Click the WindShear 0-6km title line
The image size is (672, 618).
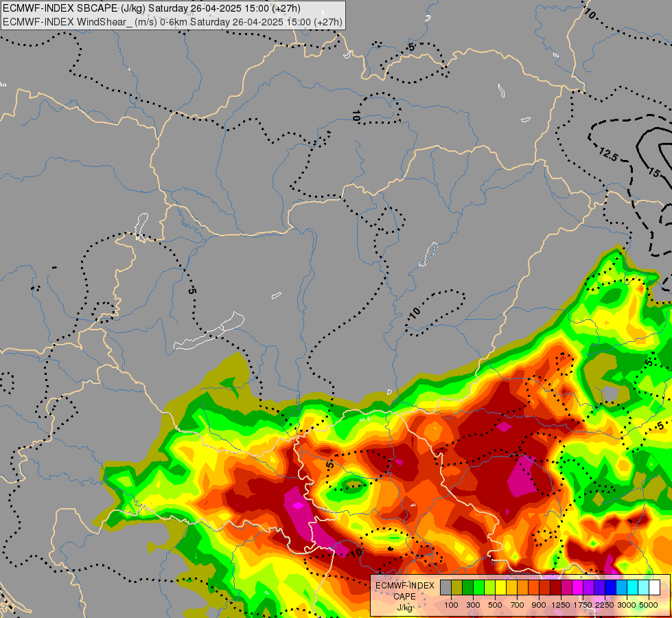tap(172, 22)
